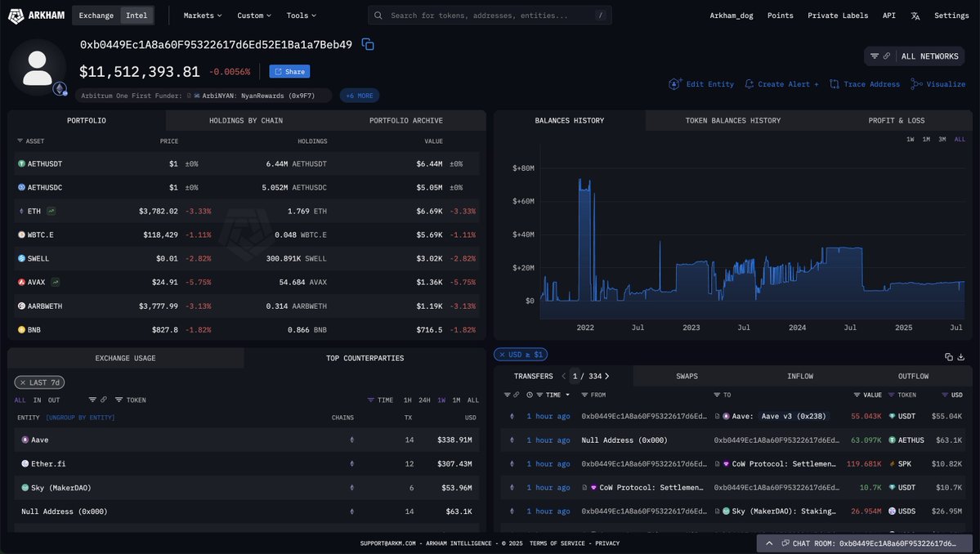Set the counterparties time filter to 24H
This screenshot has height=554, width=980.
(424, 400)
